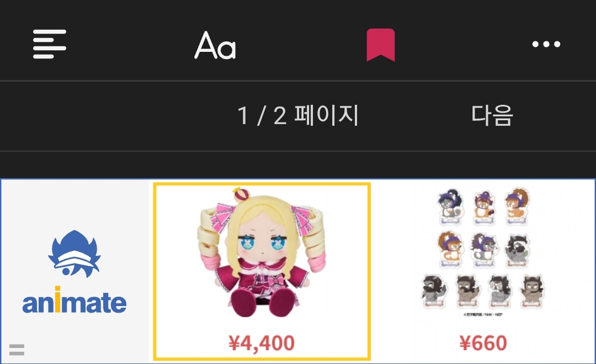Click the small gray two-bar icon under the animate logo

[17, 350]
